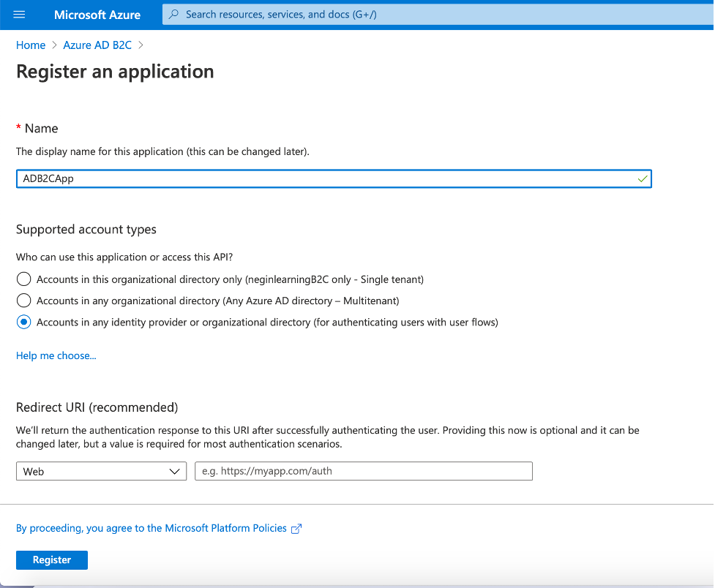Choose the Multitenant Azure AD directory option
Screen dimensions: 715x588
click(x=24, y=301)
